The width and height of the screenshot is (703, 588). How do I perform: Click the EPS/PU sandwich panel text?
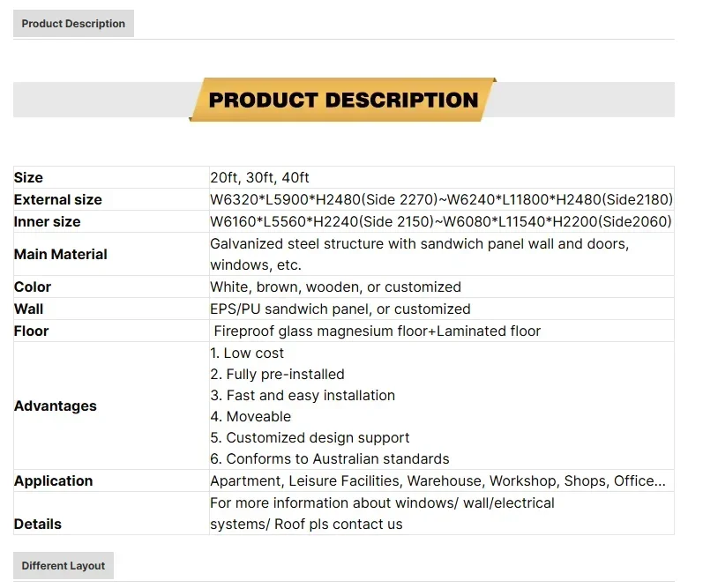[340, 309]
